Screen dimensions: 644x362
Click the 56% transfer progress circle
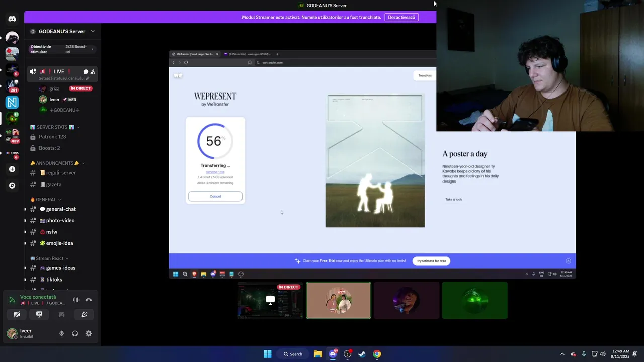(215, 141)
